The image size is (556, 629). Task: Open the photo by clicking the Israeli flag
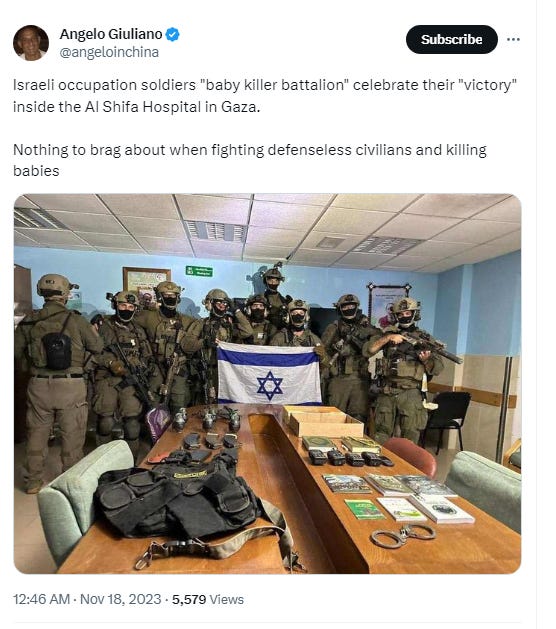click(x=269, y=373)
